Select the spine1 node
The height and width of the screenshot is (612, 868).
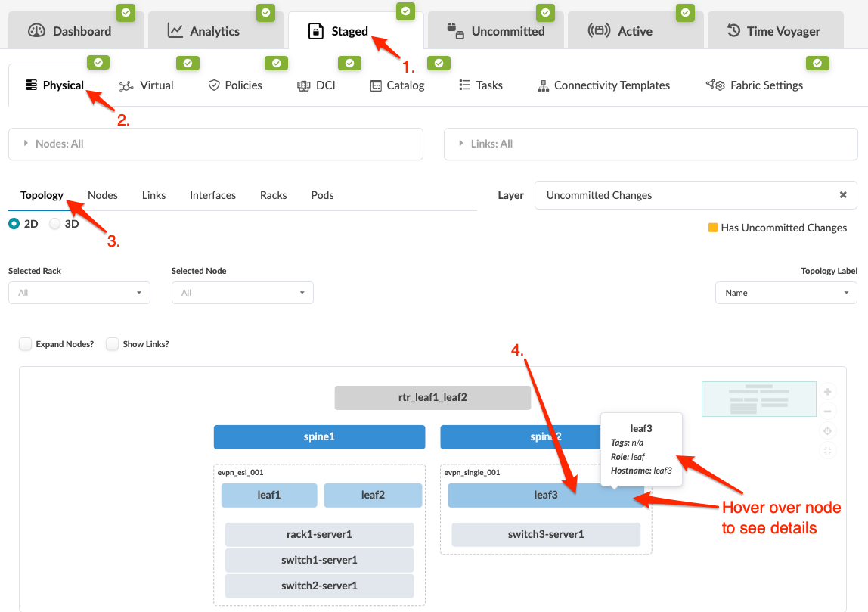click(x=319, y=437)
